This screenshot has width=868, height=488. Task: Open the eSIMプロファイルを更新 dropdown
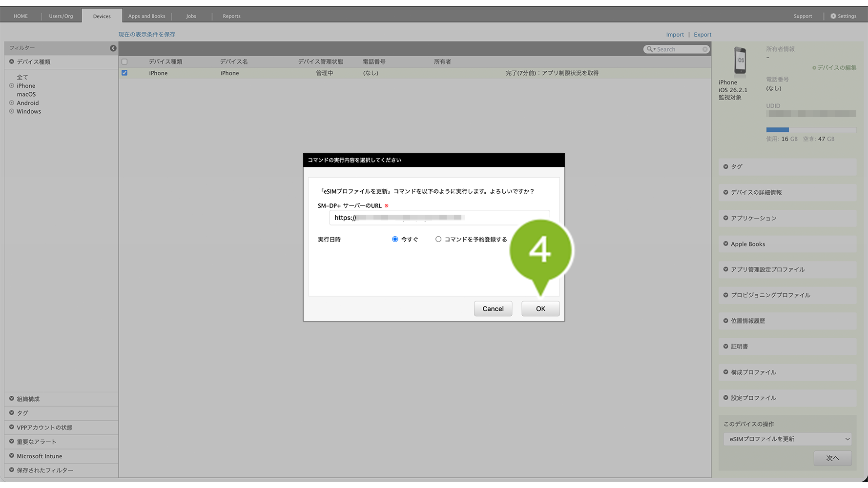pyautogui.click(x=787, y=439)
